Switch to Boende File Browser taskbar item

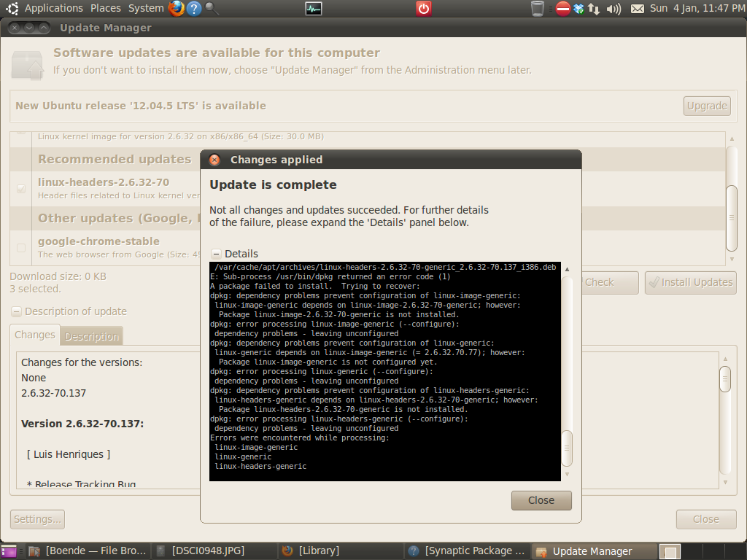coord(88,551)
